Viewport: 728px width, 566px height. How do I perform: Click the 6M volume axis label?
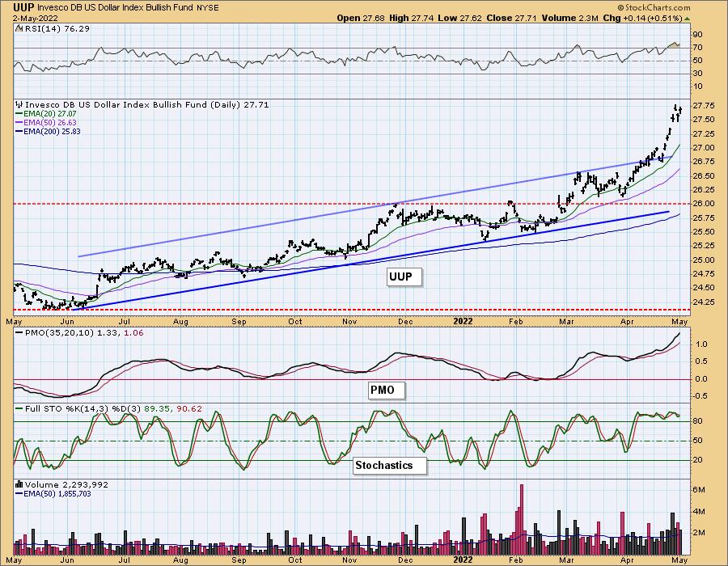click(699, 490)
